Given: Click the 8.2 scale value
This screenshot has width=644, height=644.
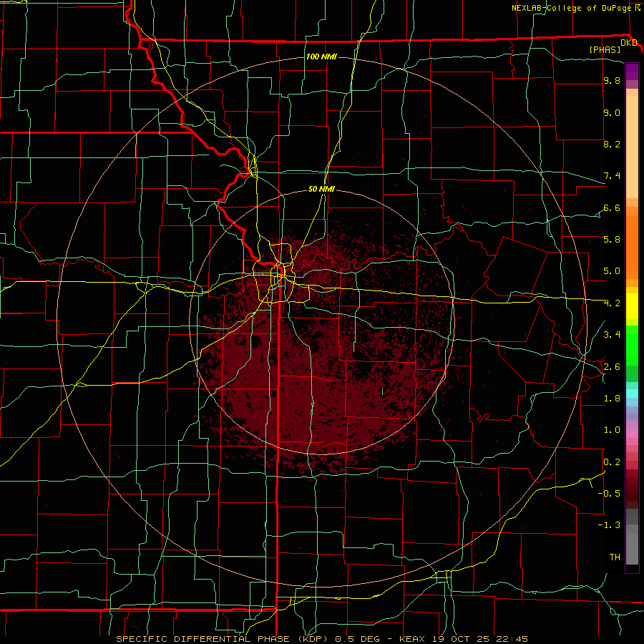Looking at the screenshot, I should point(612,144).
